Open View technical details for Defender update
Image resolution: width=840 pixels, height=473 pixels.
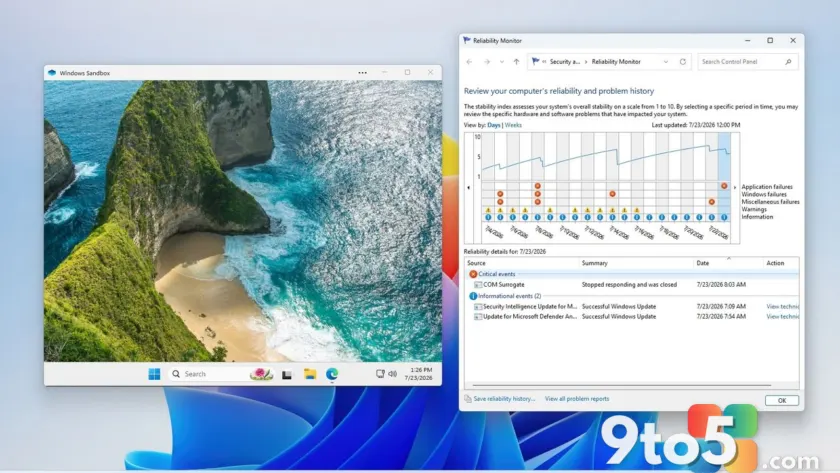pyautogui.click(x=782, y=317)
